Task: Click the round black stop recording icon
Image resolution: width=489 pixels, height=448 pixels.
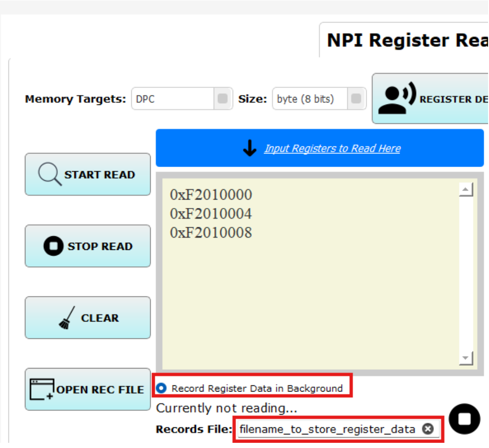Action: click(465, 419)
